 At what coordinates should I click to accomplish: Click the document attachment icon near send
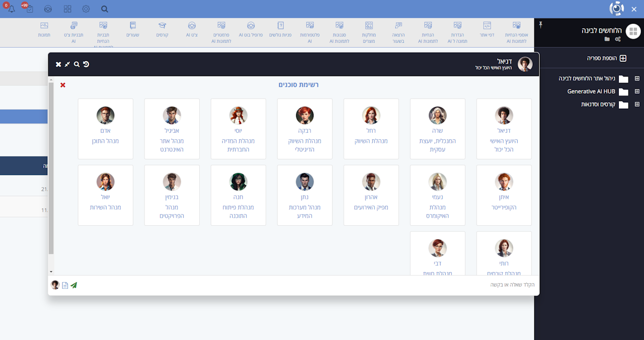pos(65,285)
